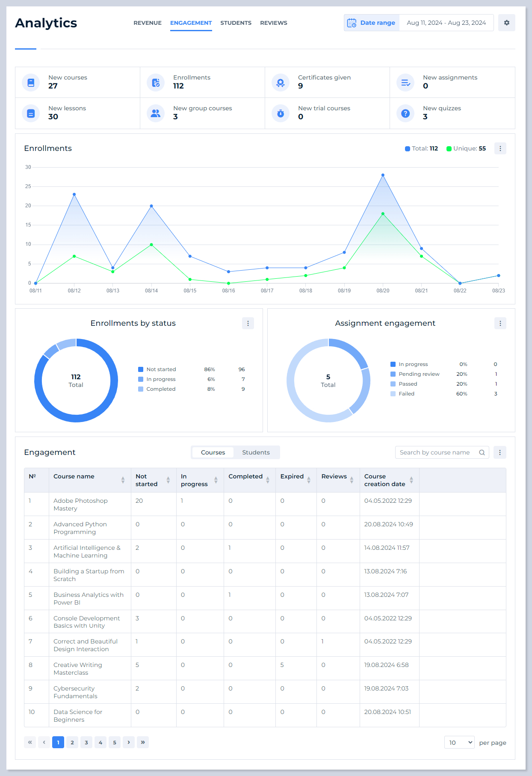
Task: Click the Certificates given badge icon
Action: click(281, 83)
